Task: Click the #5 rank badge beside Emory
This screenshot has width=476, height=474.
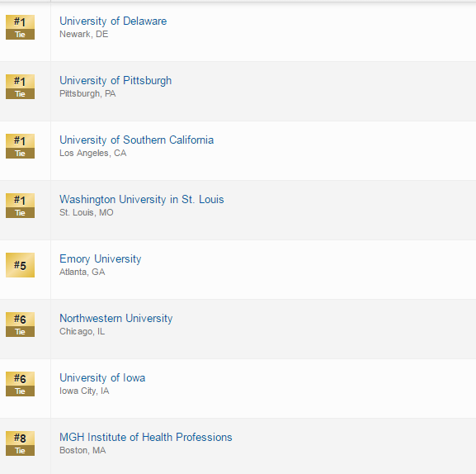Action: (x=20, y=265)
